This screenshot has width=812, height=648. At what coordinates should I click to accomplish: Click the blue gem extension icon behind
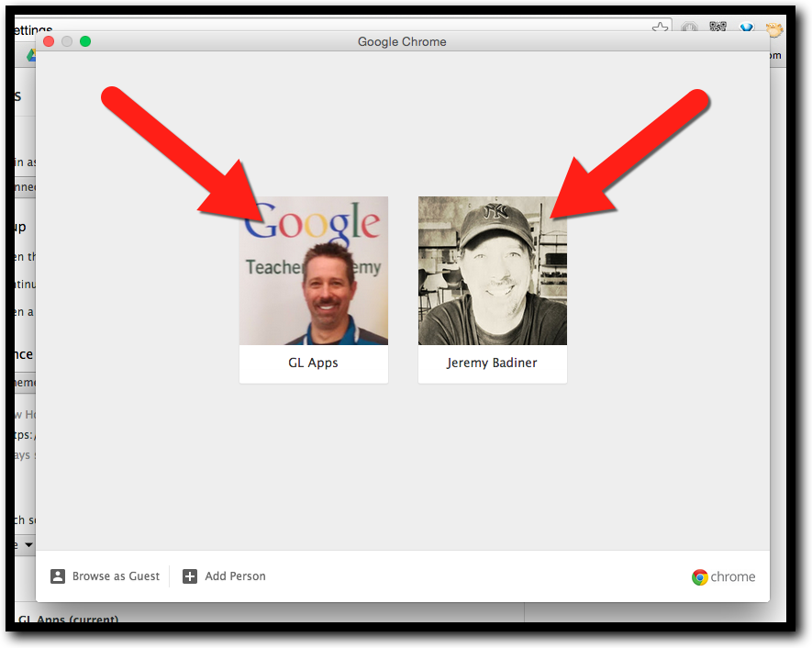[x=746, y=27]
